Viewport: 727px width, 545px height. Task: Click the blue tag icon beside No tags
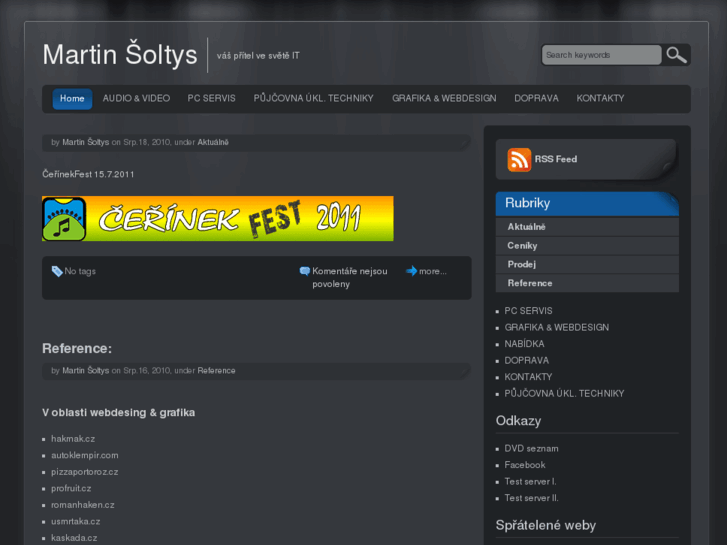point(57,271)
